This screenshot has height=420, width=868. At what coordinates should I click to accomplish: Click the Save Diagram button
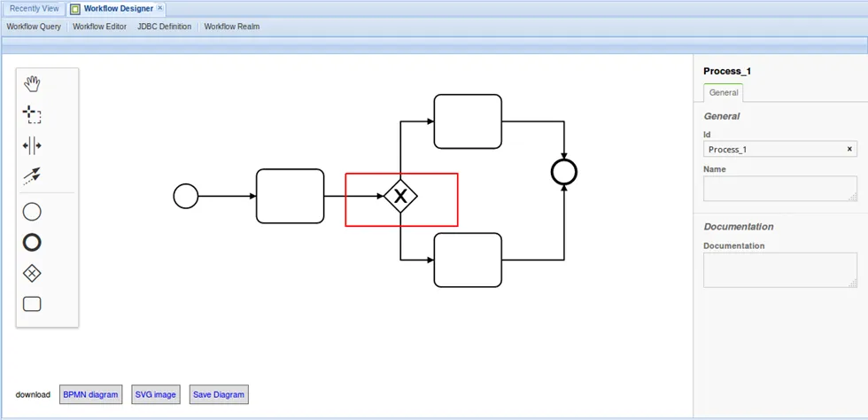tap(219, 394)
